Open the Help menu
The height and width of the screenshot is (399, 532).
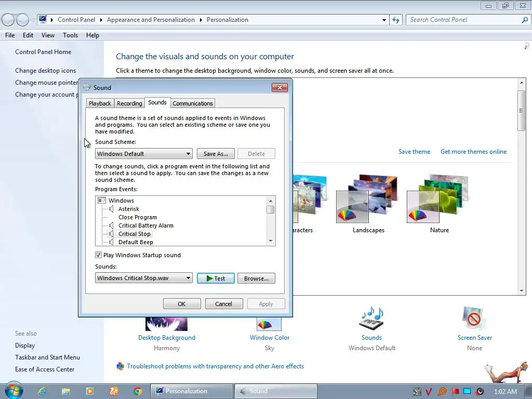pyautogui.click(x=92, y=35)
